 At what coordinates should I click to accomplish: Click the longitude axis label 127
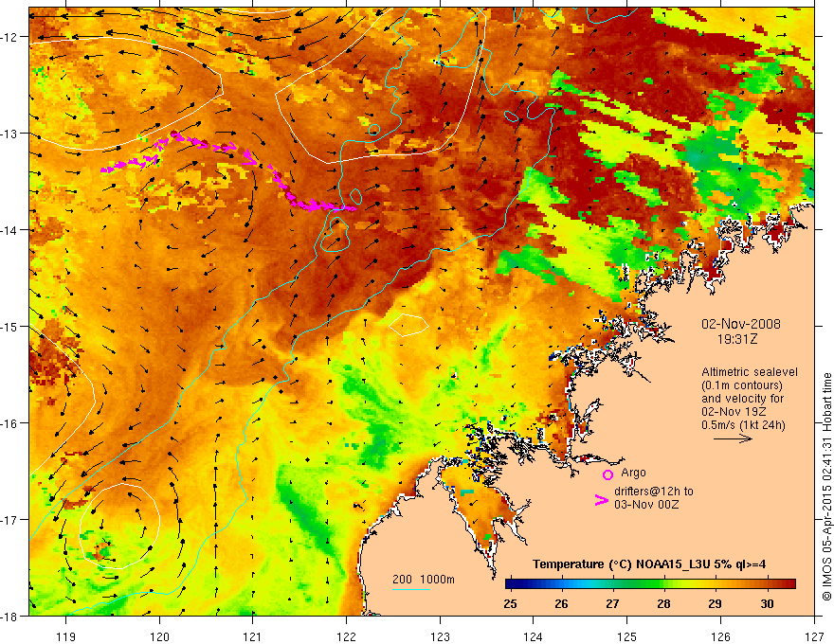814,636
